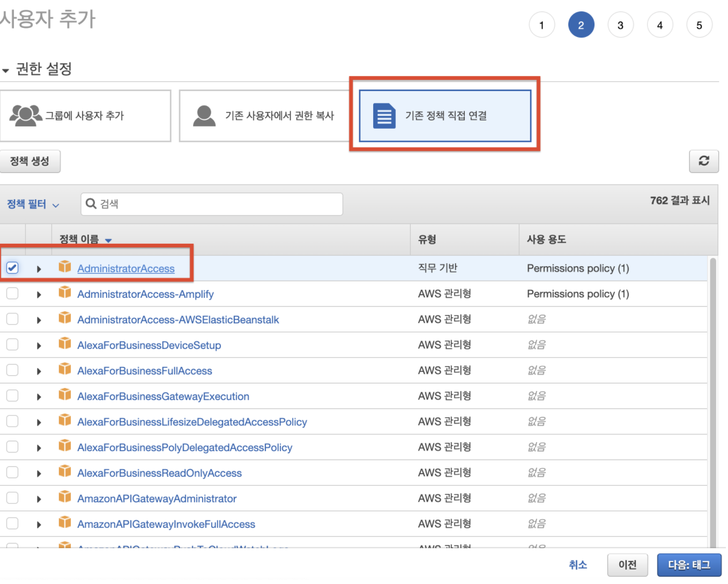The height and width of the screenshot is (584, 728).
Task: Select the 기존 사용자에서 권한 복사 option
Action: coord(265,116)
